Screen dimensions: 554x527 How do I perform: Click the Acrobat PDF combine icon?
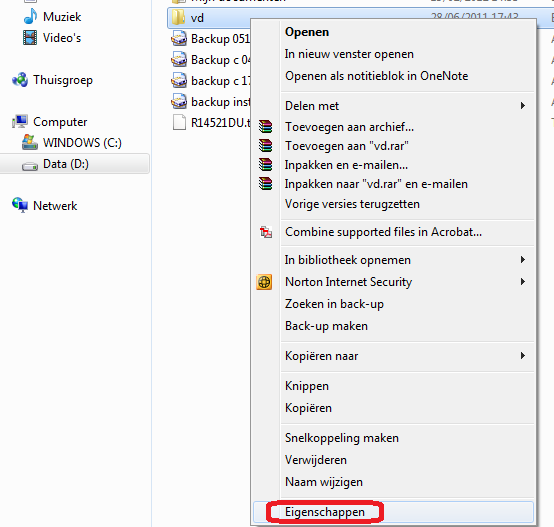pyautogui.click(x=266, y=232)
